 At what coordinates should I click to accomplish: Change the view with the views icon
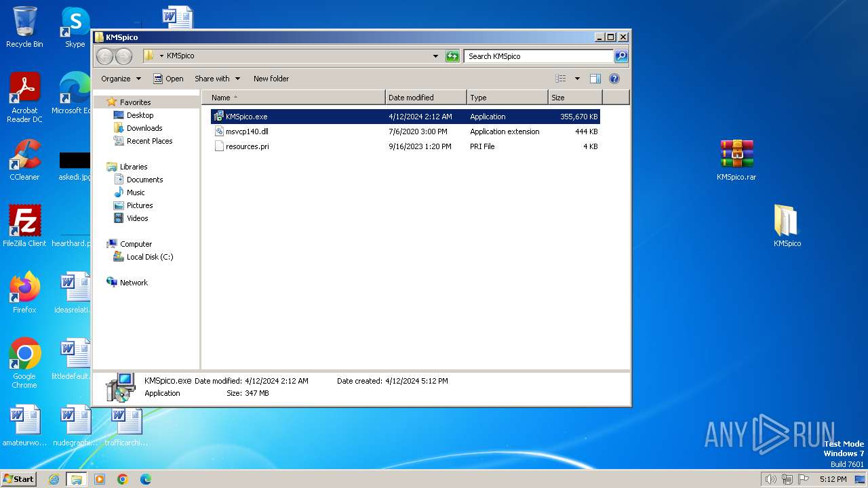[561, 79]
